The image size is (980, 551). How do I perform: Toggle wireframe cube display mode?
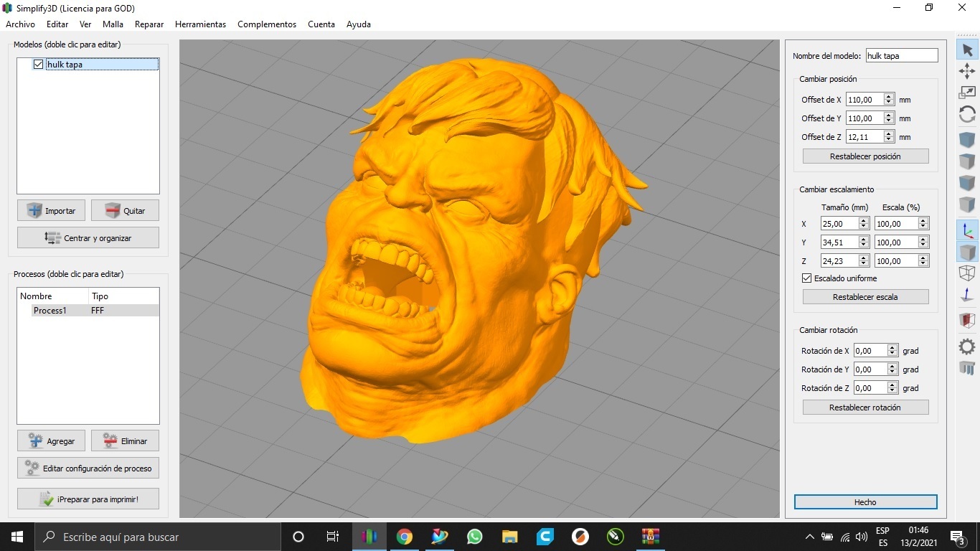coord(966,273)
